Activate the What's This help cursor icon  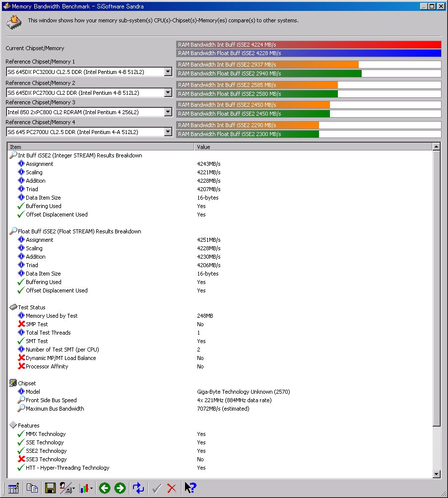coord(191,488)
